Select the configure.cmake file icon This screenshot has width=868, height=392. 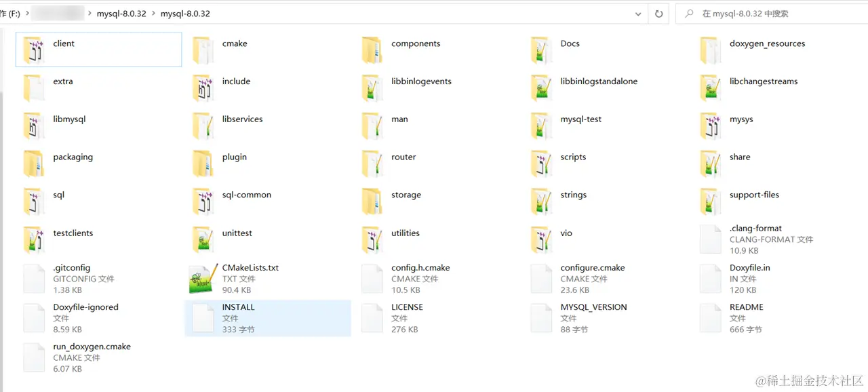click(x=541, y=279)
